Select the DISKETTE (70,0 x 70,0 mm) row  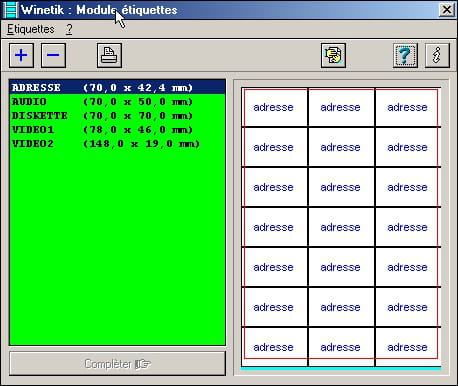pyautogui.click(x=117, y=116)
